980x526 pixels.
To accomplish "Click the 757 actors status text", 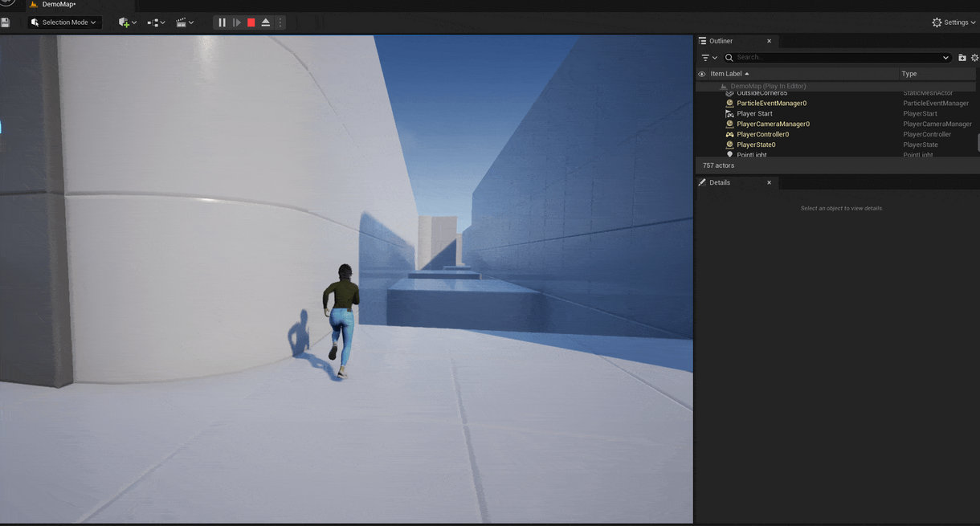I will point(718,165).
